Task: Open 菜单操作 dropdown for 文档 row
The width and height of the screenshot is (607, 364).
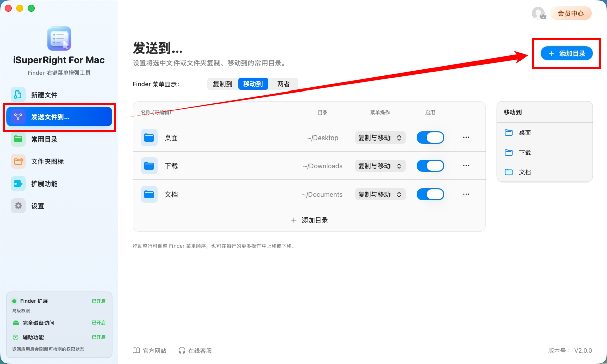Action: [x=380, y=194]
